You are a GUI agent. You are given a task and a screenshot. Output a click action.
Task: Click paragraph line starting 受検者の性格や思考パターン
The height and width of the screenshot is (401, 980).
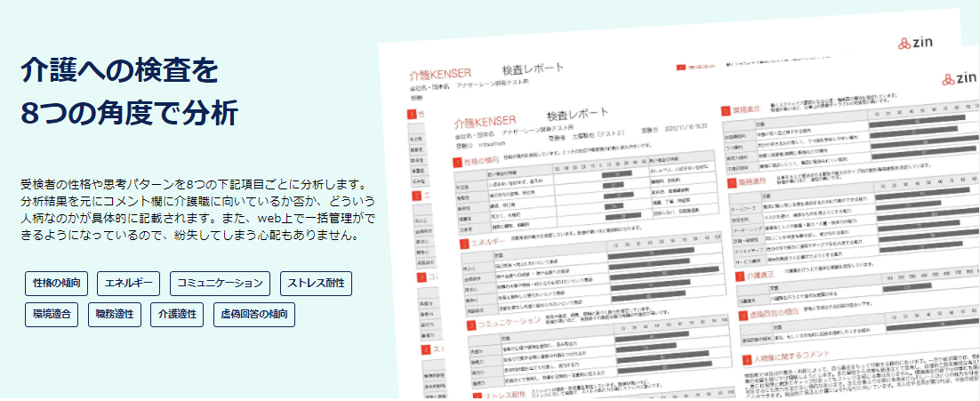pyautogui.click(x=192, y=186)
